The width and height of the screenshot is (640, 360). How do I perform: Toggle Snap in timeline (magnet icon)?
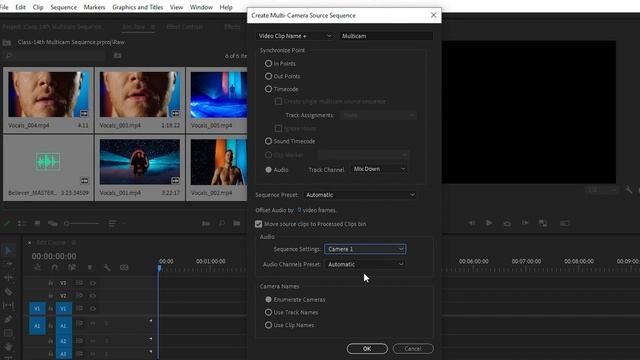point(55,268)
